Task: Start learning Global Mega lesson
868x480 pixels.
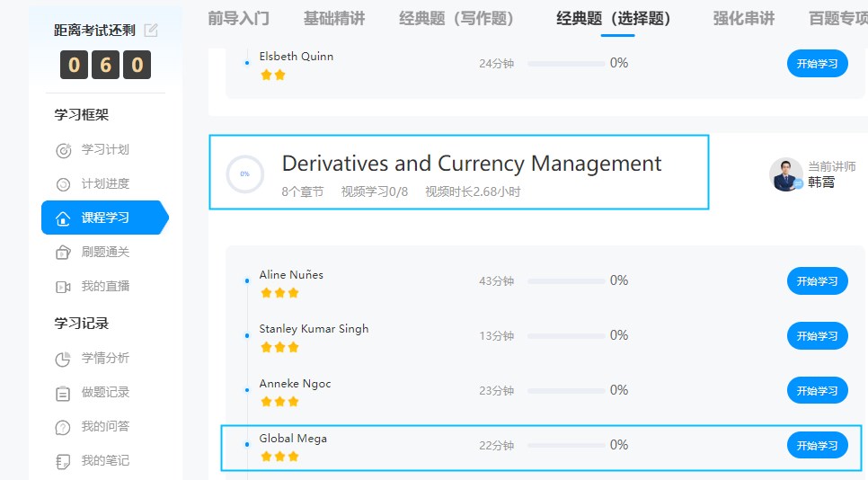Action: tap(817, 445)
